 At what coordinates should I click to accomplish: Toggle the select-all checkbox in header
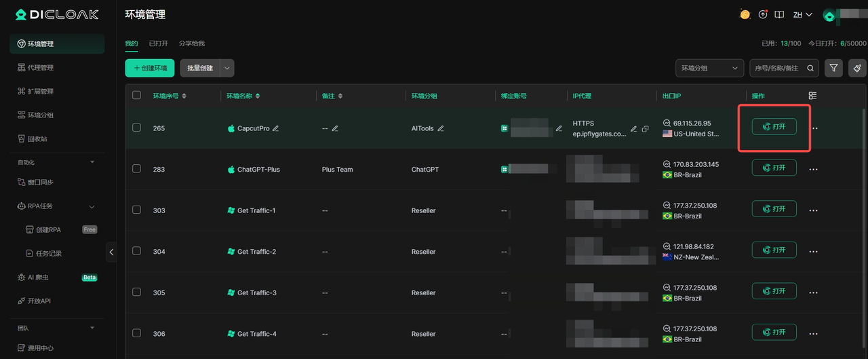pyautogui.click(x=136, y=96)
